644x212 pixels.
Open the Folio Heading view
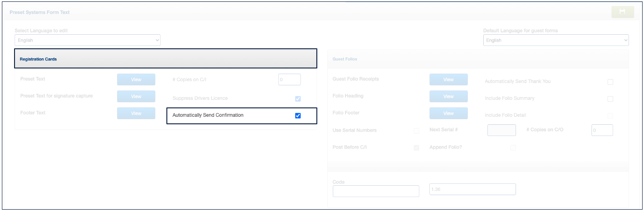click(x=448, y=97)
